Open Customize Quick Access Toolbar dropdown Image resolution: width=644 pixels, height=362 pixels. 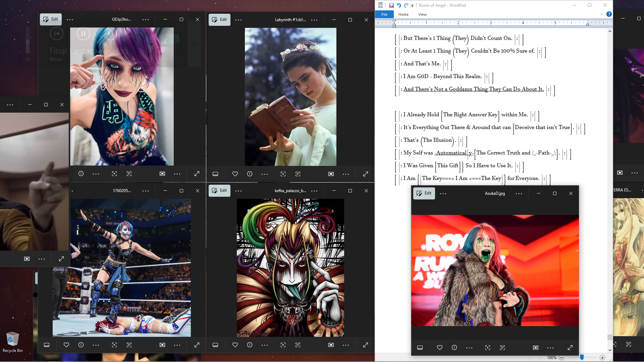[x=412, y=6]
